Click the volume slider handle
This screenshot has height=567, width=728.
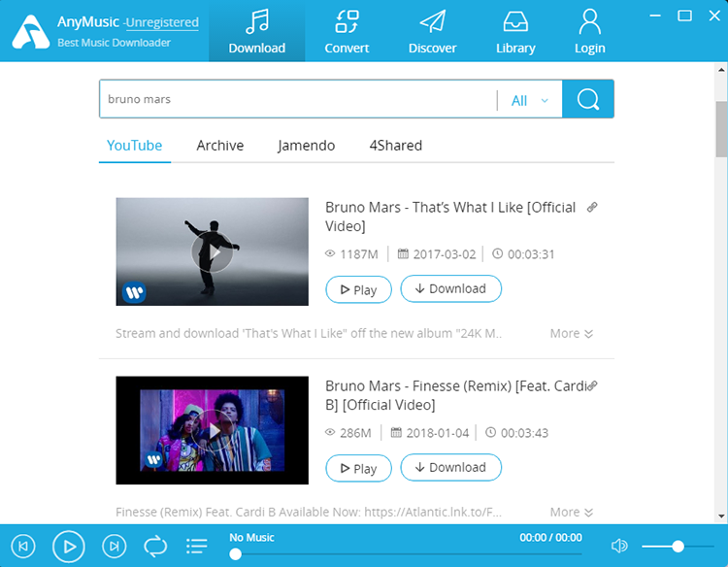(678, 547)
